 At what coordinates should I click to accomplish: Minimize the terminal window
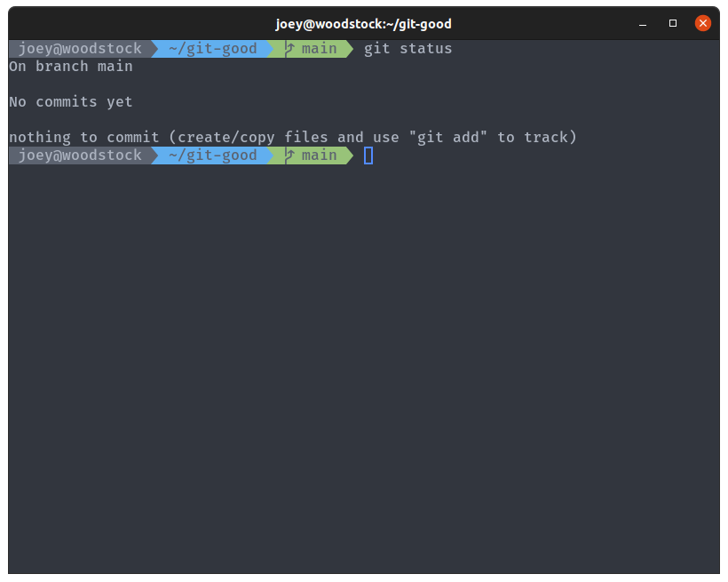click(x=643, y=23)
